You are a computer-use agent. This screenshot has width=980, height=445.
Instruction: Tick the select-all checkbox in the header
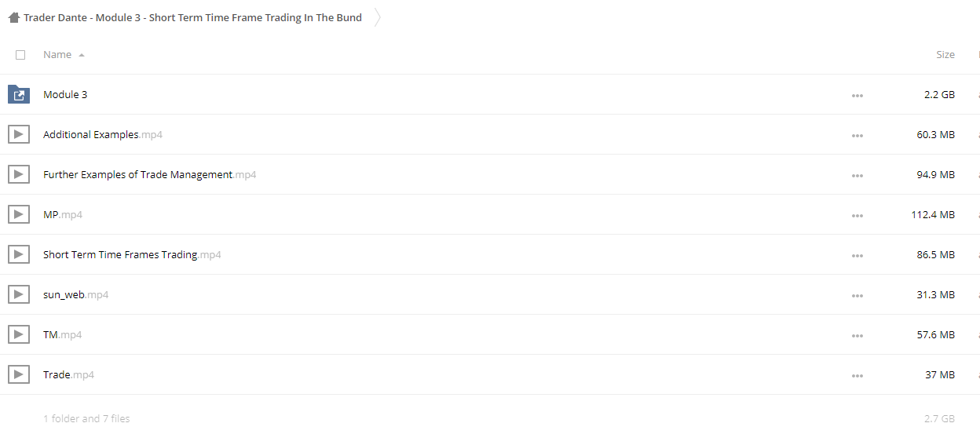(20, 55)
